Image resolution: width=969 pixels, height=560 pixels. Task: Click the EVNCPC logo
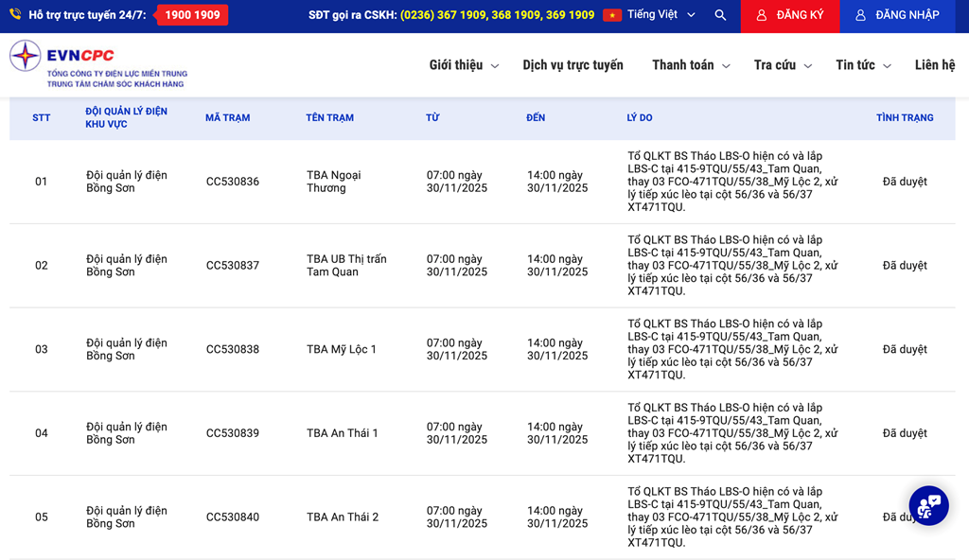(98, 63)
